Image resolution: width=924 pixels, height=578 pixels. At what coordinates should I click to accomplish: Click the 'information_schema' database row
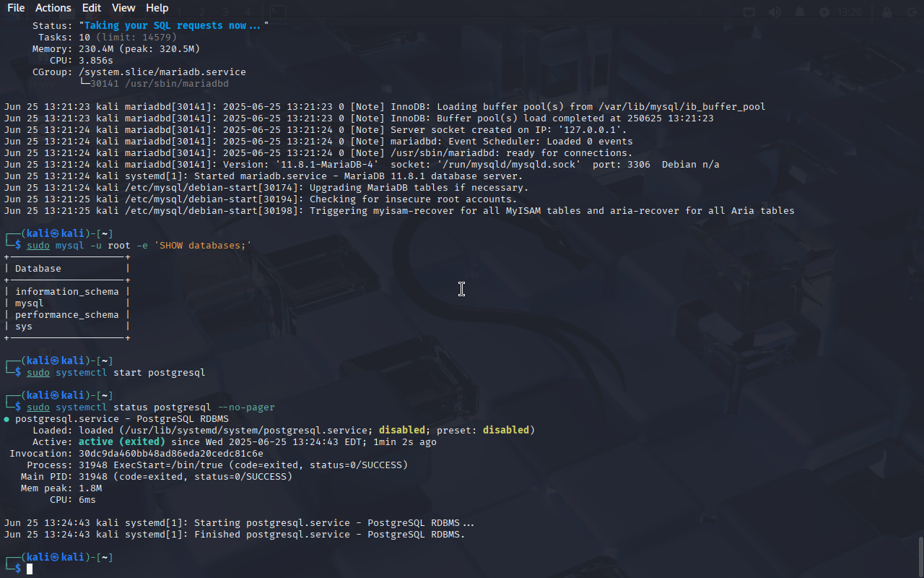(x=67, y=292)
